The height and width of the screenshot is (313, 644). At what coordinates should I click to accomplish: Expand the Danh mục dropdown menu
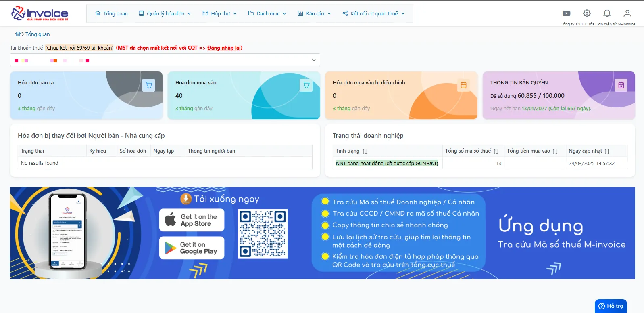point(267,13)
